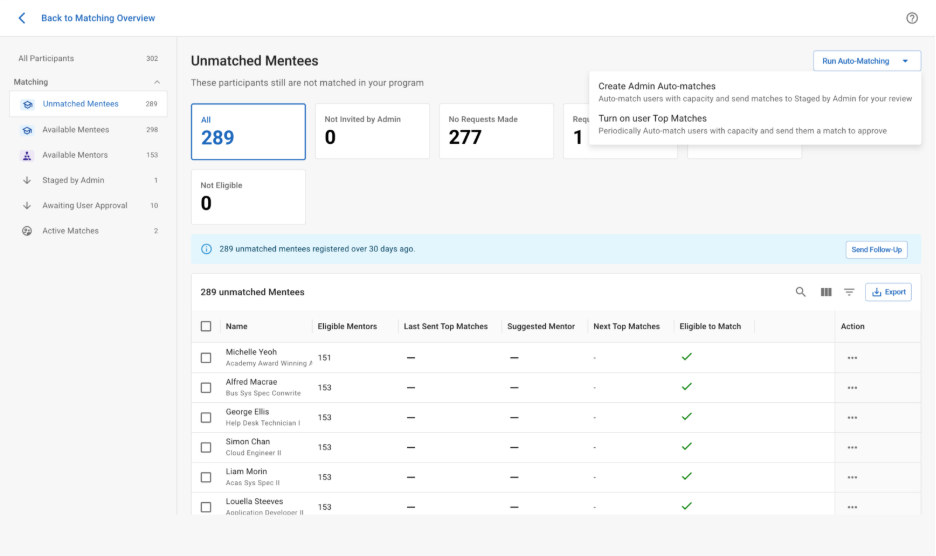Open the table filter icon
The height and width of the screenshot is (556, 936).
(849, 292)
